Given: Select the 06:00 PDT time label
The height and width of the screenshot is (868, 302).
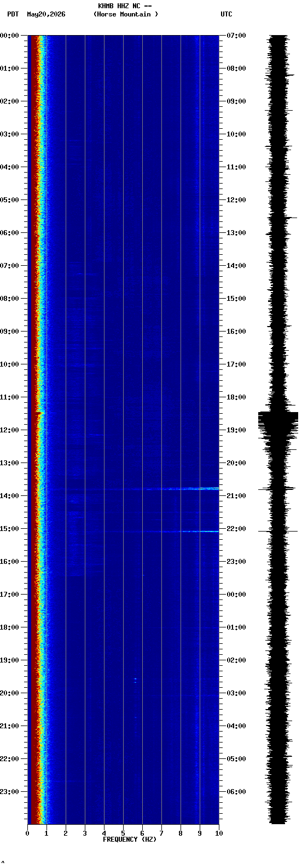Looking at the screenshot, I should coord(9,233).
